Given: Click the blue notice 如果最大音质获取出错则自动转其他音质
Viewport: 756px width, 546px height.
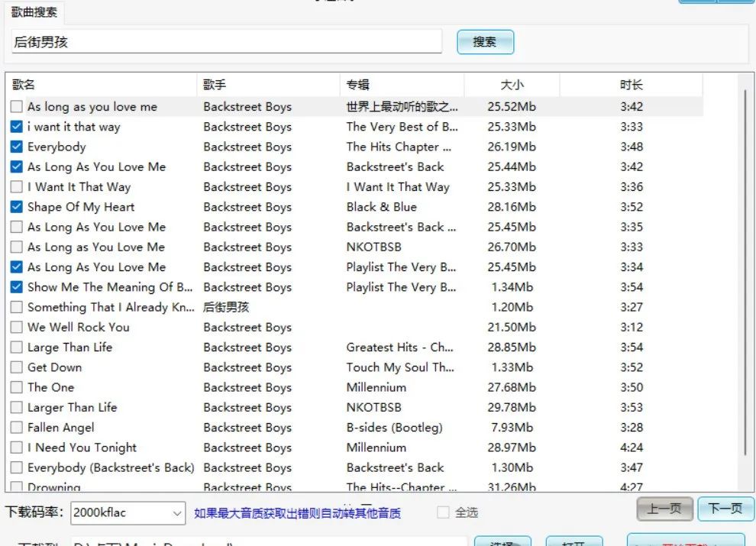Looking at the screenshot, I should click(x=297, y=512).
